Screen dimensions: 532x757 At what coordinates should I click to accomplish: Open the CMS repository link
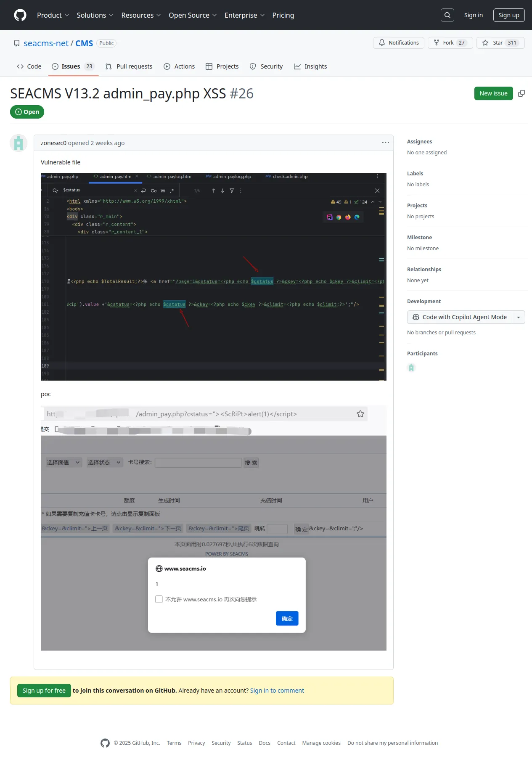tap(84, 43)
